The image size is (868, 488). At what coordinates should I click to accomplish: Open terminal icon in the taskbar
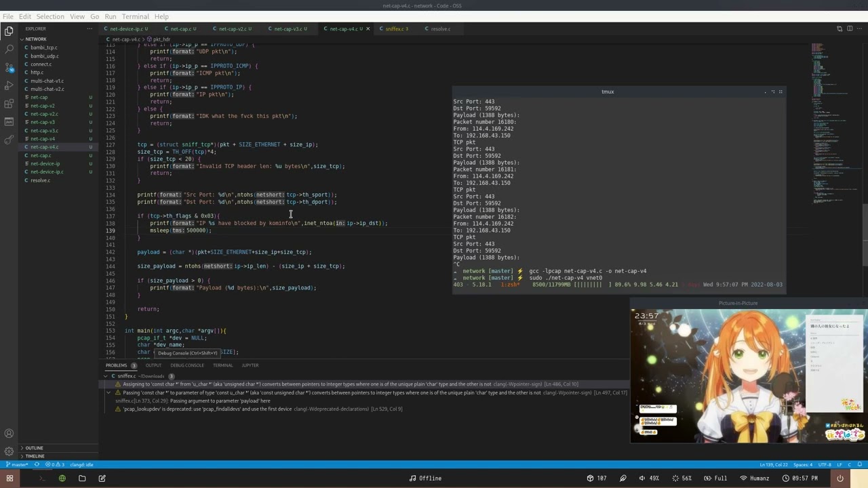pos(41,479)
